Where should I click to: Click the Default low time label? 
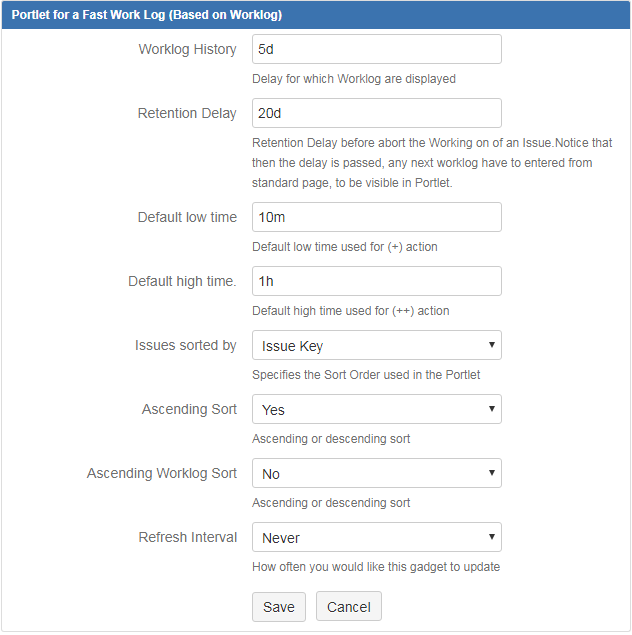(x=187, y=217)
